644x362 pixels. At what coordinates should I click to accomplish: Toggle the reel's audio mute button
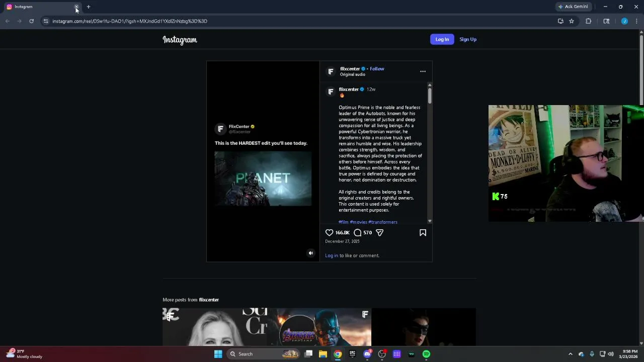[310, 253]
